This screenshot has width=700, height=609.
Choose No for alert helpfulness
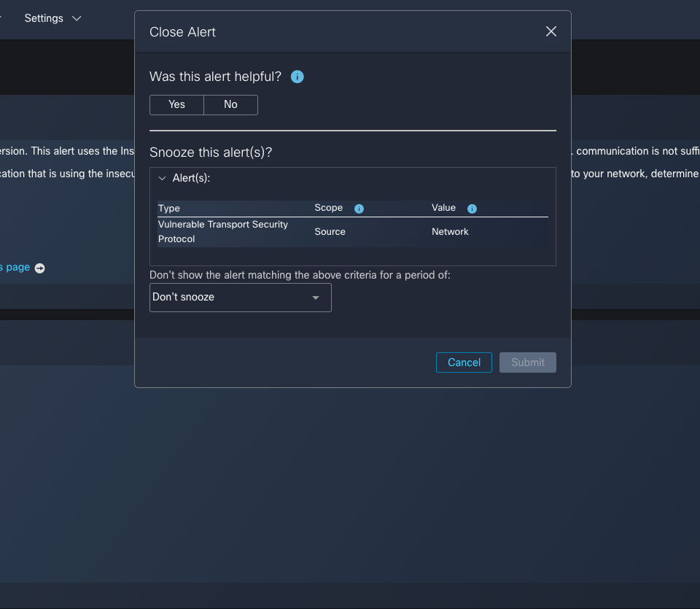(x=231, y=104)
